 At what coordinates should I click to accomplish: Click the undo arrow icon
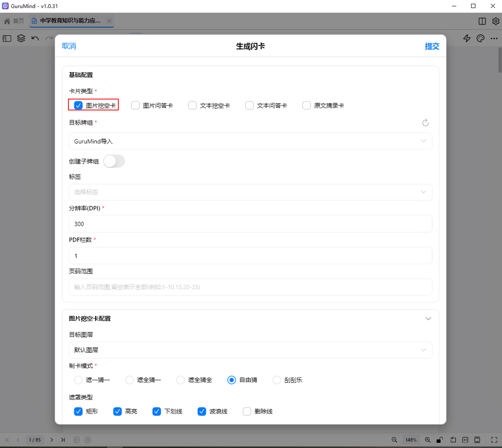click(35, 38)
